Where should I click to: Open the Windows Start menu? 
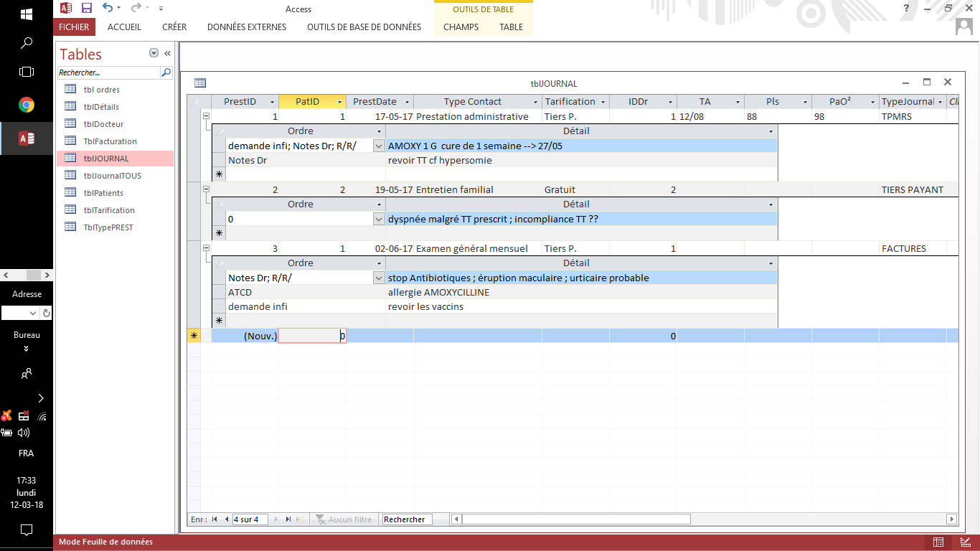click(27, 14)
